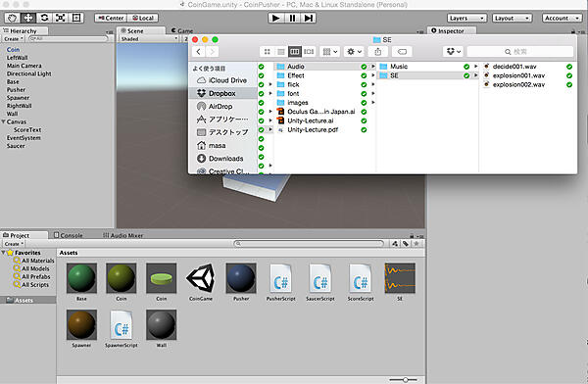Select Saucer in the Hierarchy
The height and width of the screenshot is (384, 588).
16,146
